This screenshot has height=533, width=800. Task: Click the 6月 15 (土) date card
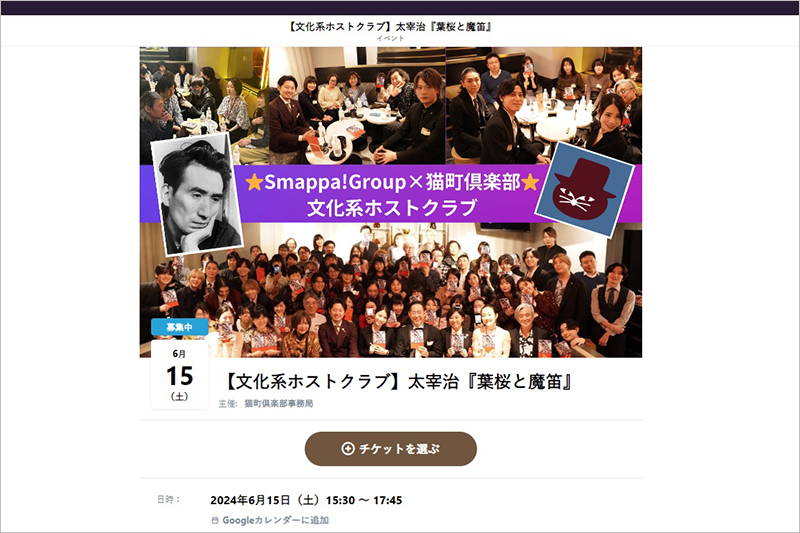coord(180,375)
